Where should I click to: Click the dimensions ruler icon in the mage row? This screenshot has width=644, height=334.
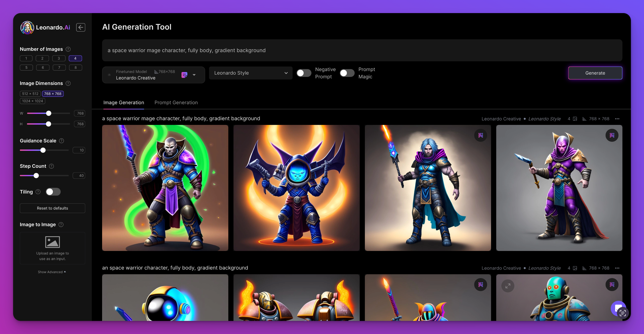click(x=584, y=119)
